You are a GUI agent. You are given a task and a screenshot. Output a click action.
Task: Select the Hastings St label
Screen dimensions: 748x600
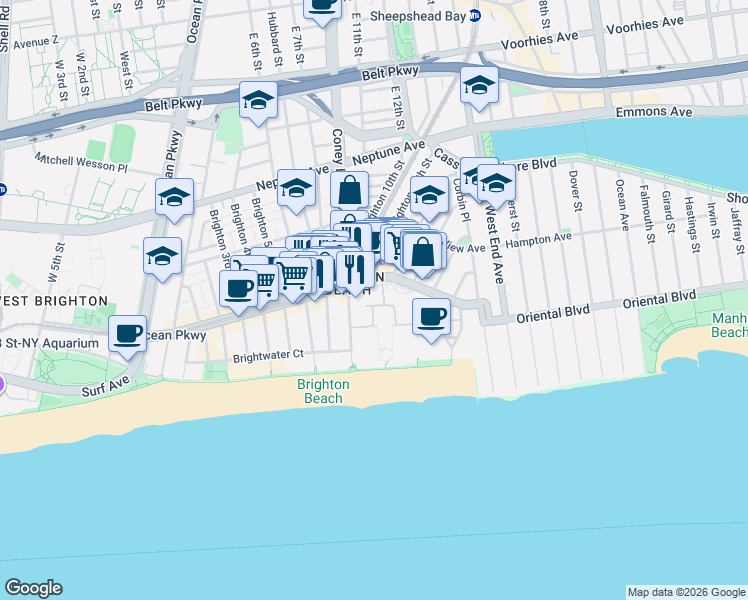point(692,225)
